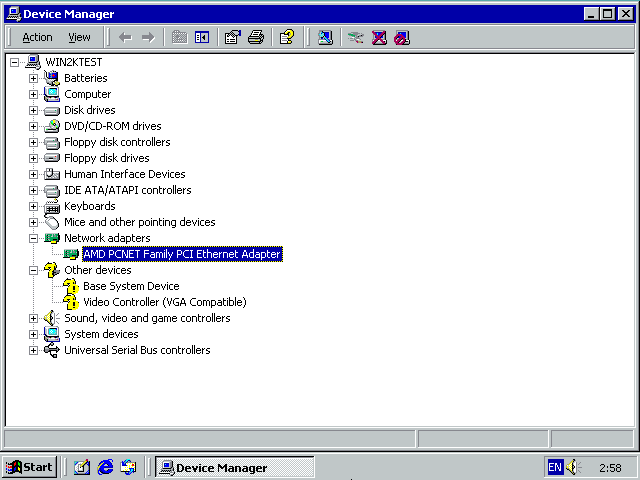Select Floppy disk controllers label
The width and height of the screenshot is (640, 480).
(x=117, y=142)
